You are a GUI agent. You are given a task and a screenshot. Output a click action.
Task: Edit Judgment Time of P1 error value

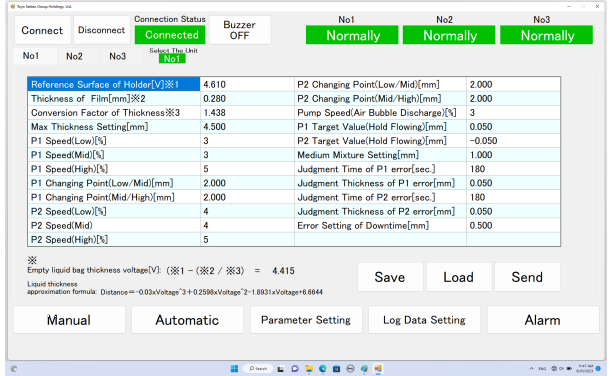coord(513,169)
